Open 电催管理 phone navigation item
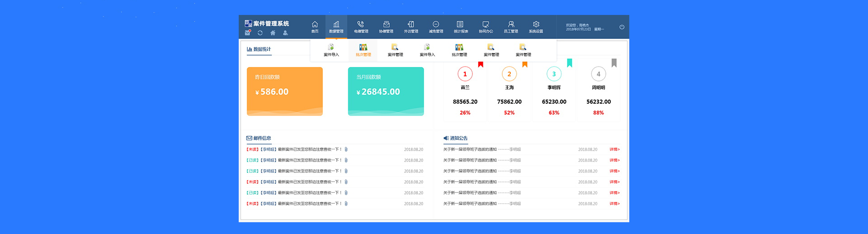 (361, 27)
